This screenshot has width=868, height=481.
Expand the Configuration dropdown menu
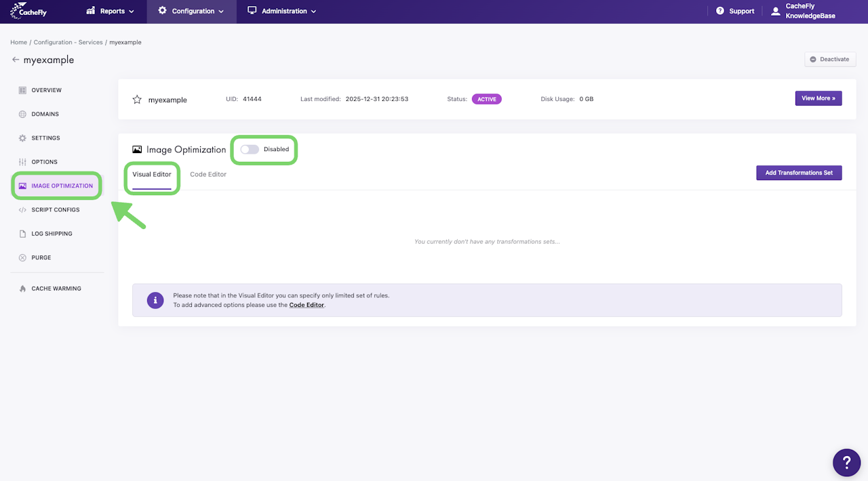191,11
